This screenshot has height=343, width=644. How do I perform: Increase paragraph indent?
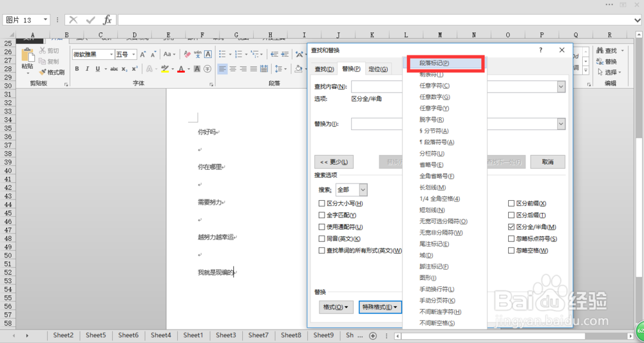pyautogui.click(x=285, y=54)
